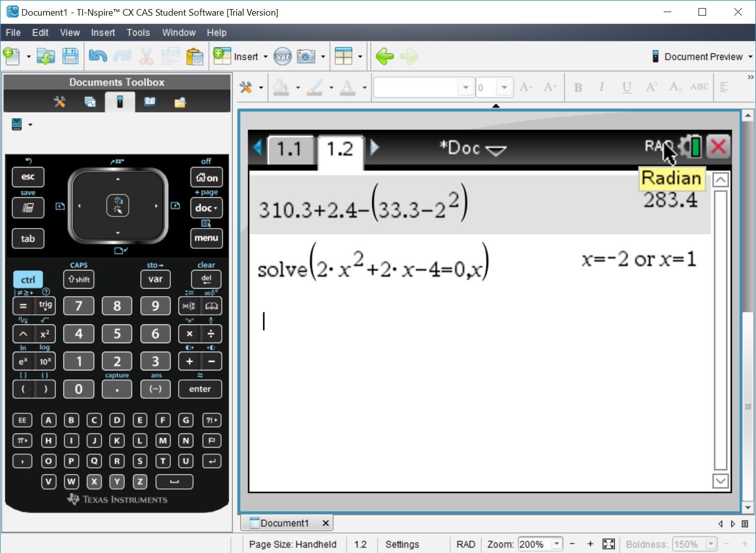
Task: Open an existing document via folder icon
Action: pyautogui.click(x=45, y=57)
